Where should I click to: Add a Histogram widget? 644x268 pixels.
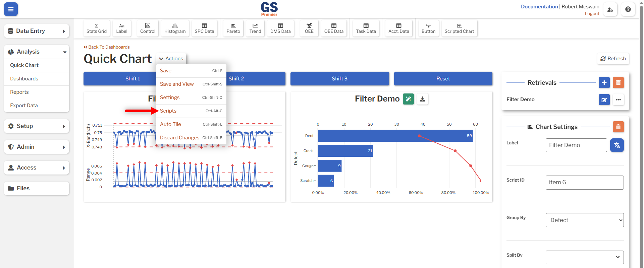[x=175, y=28]
